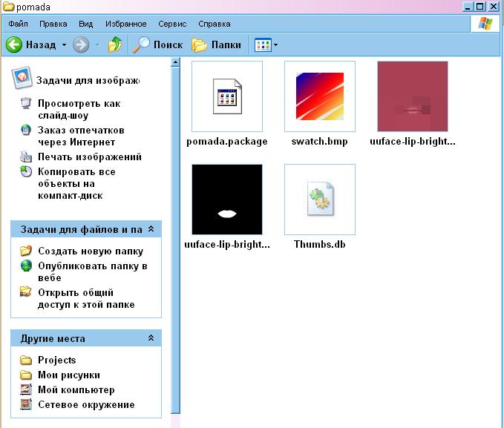Click the greyed Forward arrow icon
The height and width of the screenshot is (428, 504).
pyautogui.click(x=81, y=45)
